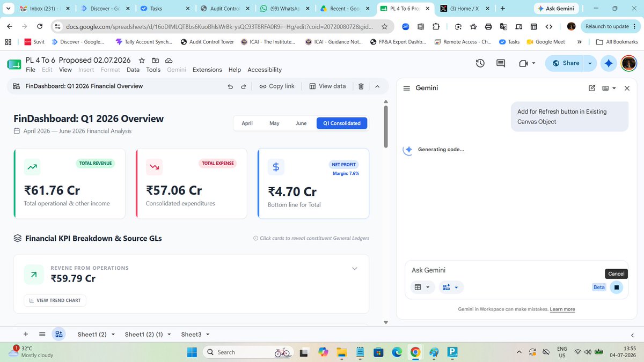This screenshot has width=644, height=362.
Task: Open the translate extension icon
Action: pos(503,26)
